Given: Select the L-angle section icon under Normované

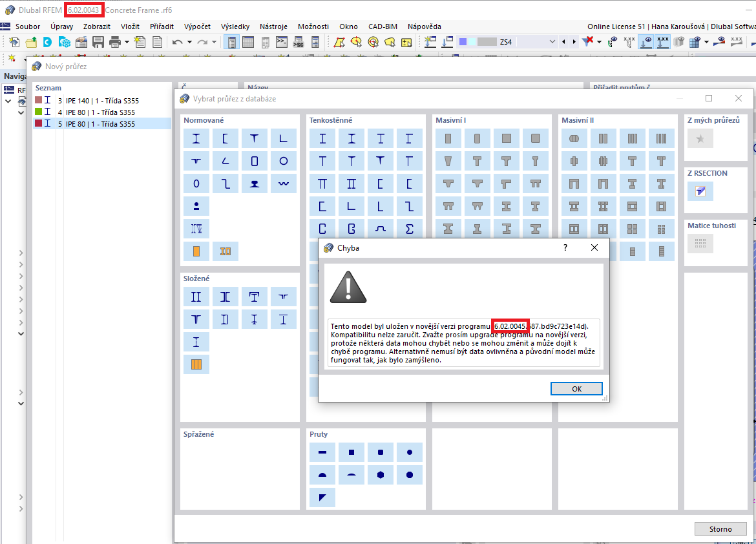Looking at the screenshot, I should pyautogui.click(x=284, y=139).
